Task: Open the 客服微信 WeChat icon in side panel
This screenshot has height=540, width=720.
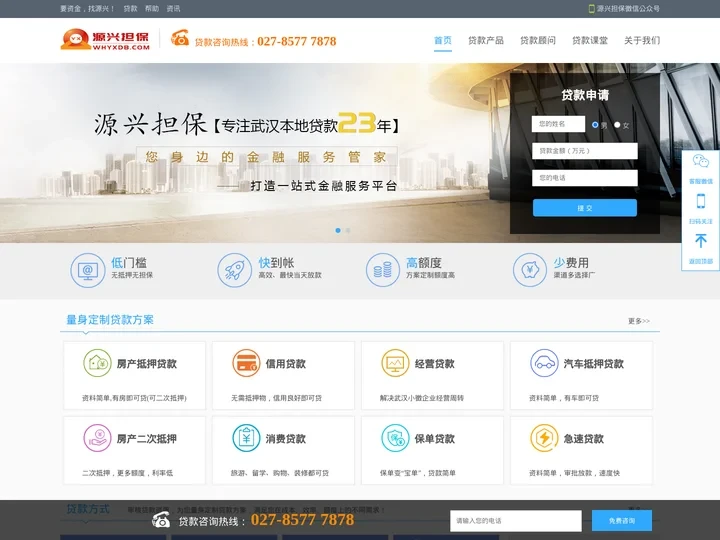Action: (701, 161)
